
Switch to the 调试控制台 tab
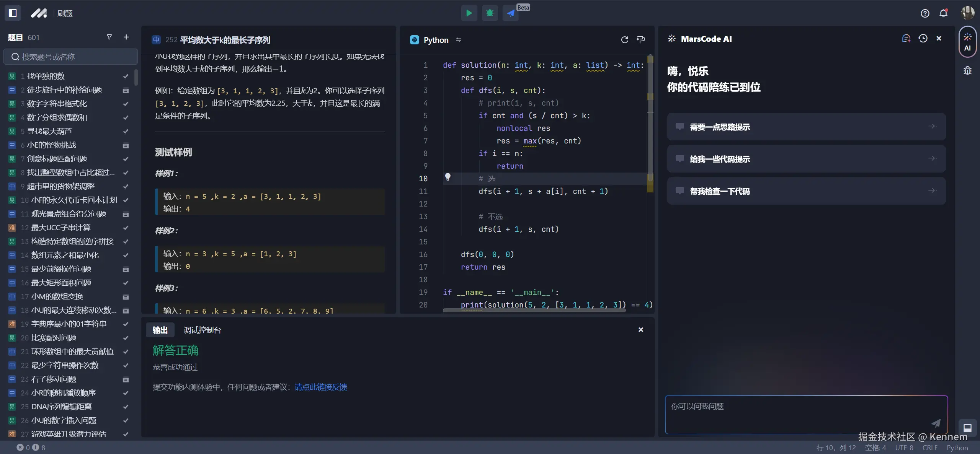click(x=202, y=330)
